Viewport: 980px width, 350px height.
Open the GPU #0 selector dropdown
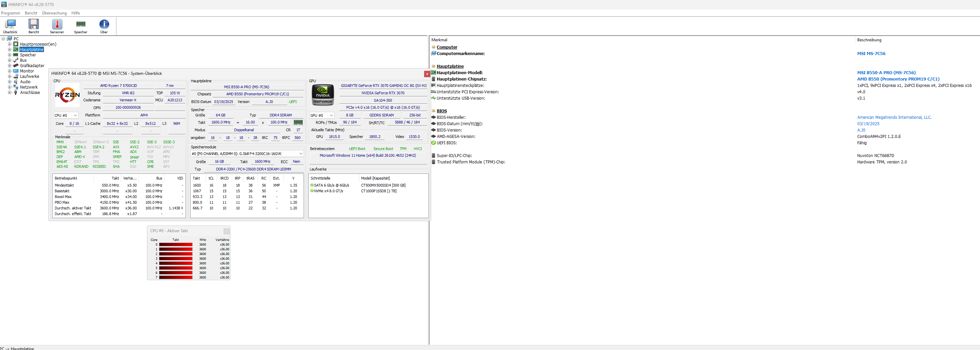pos(322,115)
